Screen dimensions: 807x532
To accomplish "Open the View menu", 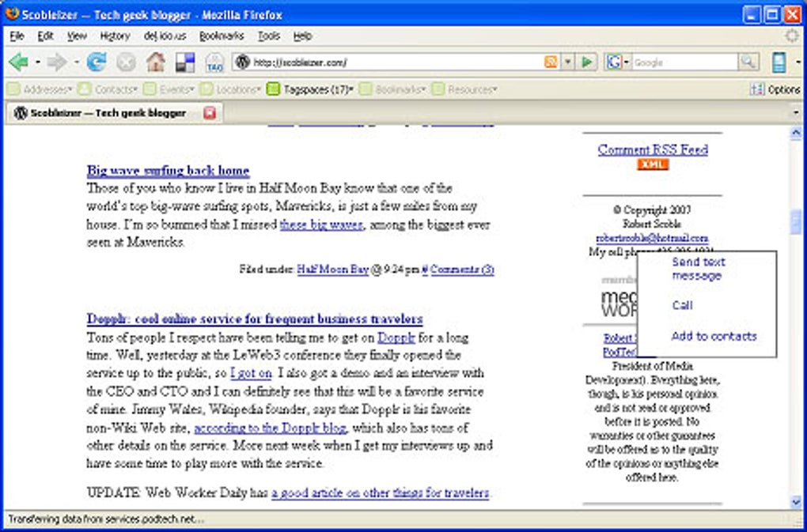I will 77,36.
